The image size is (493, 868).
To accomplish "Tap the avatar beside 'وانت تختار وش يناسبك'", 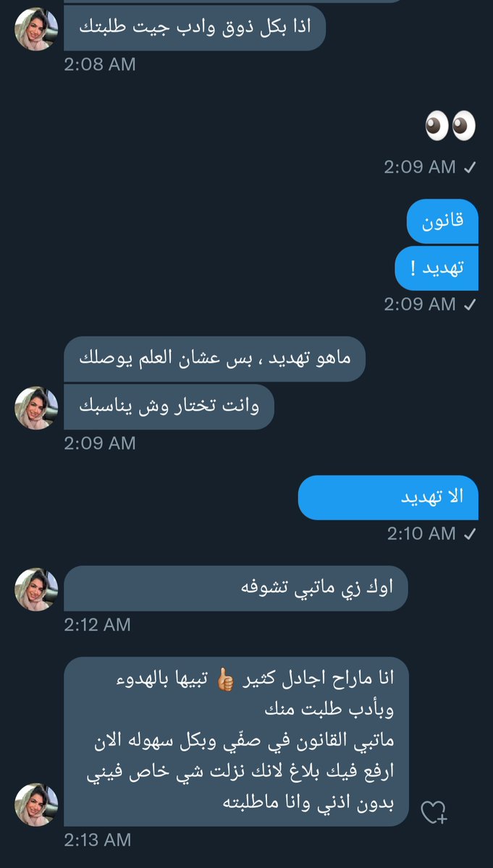I will pyautogui.click(x=36, y=408).
